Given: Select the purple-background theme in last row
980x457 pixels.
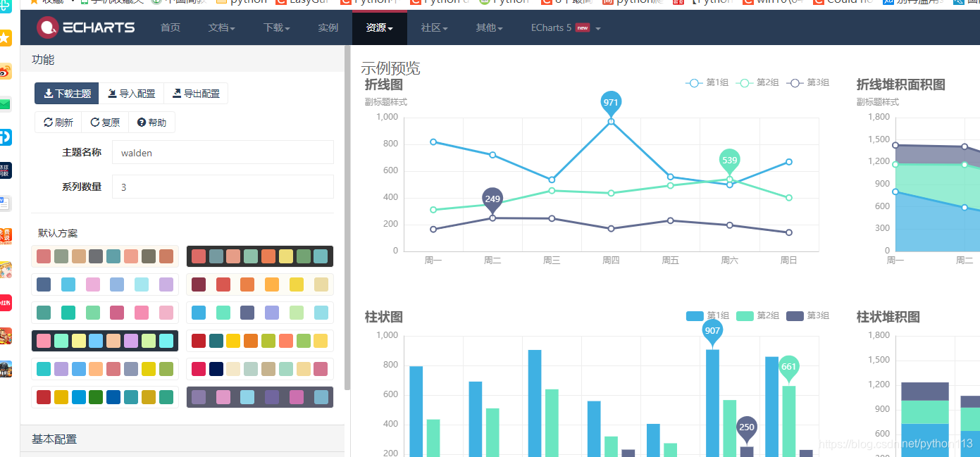Looking at the screenshot, I should click(260, 397).
